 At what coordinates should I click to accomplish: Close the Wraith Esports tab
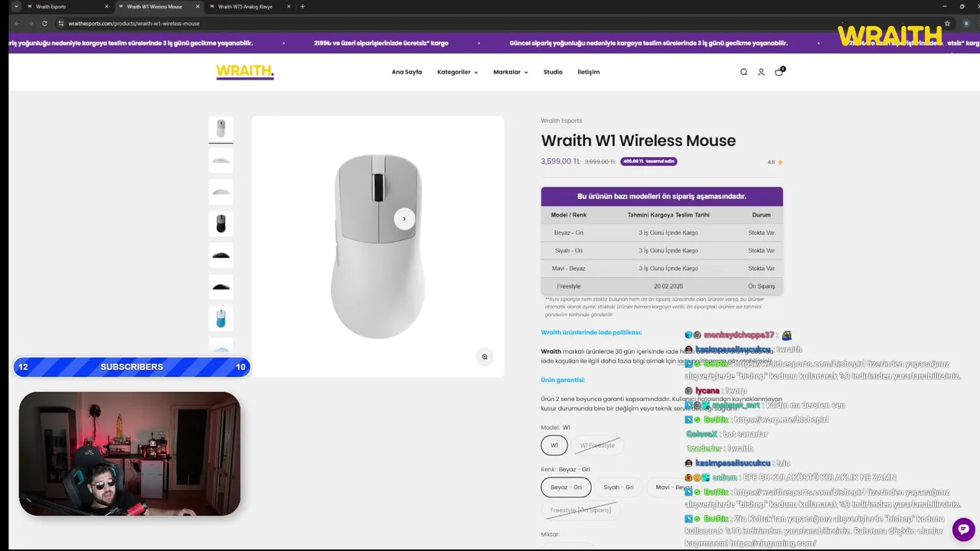point(106,6)
